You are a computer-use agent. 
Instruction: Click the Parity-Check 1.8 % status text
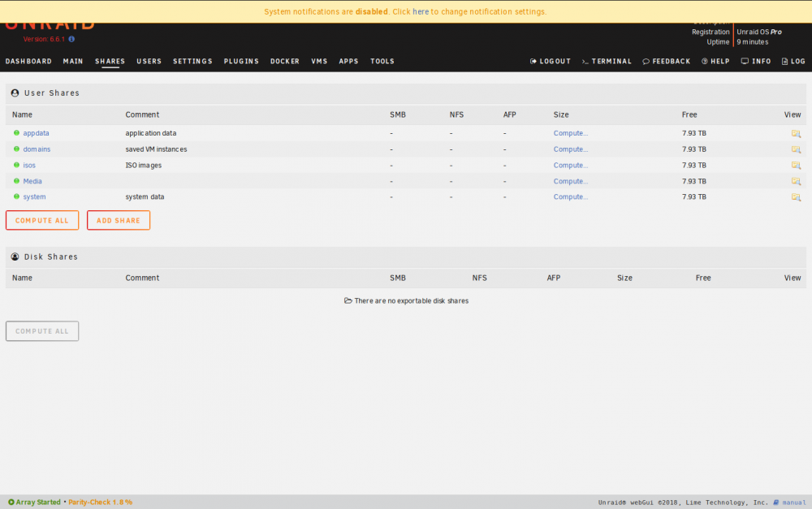pyautogui.click(x=101, y=503)
